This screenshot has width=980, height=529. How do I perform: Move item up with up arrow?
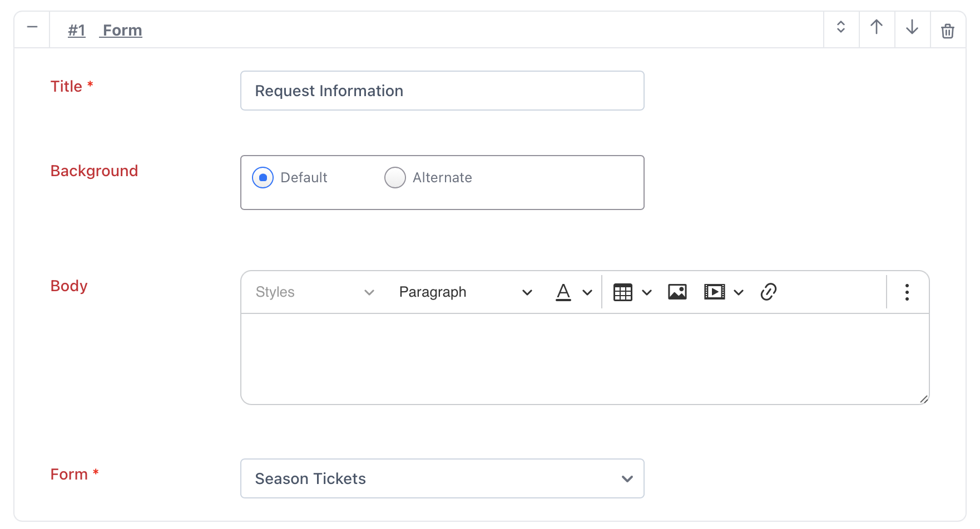877,27
